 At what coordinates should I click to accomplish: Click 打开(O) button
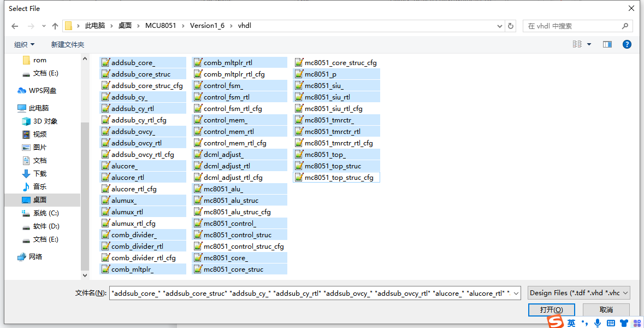(551, 309)
